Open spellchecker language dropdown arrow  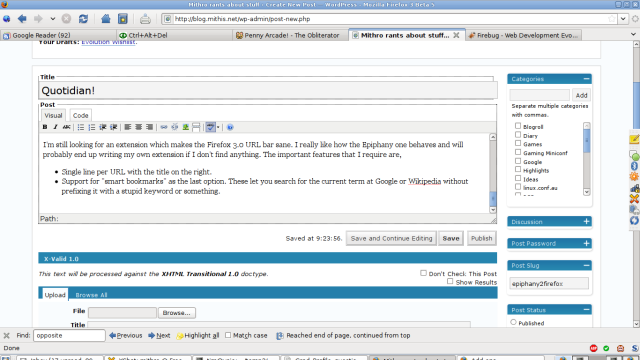coord(218,127)
